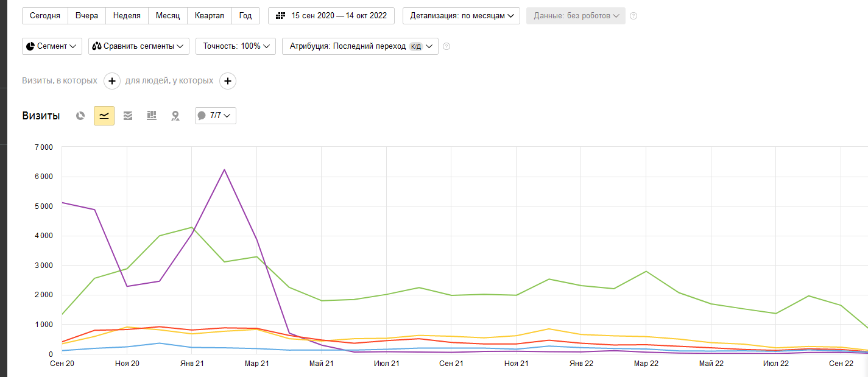
Task: Open the date range calendar picker
Action: [331, 16]
